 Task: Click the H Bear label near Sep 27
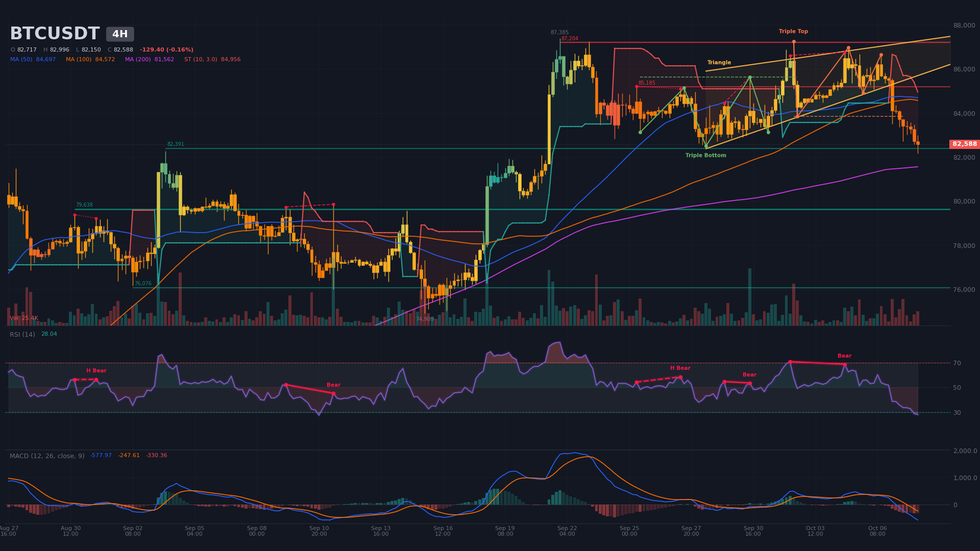(680, 368)
